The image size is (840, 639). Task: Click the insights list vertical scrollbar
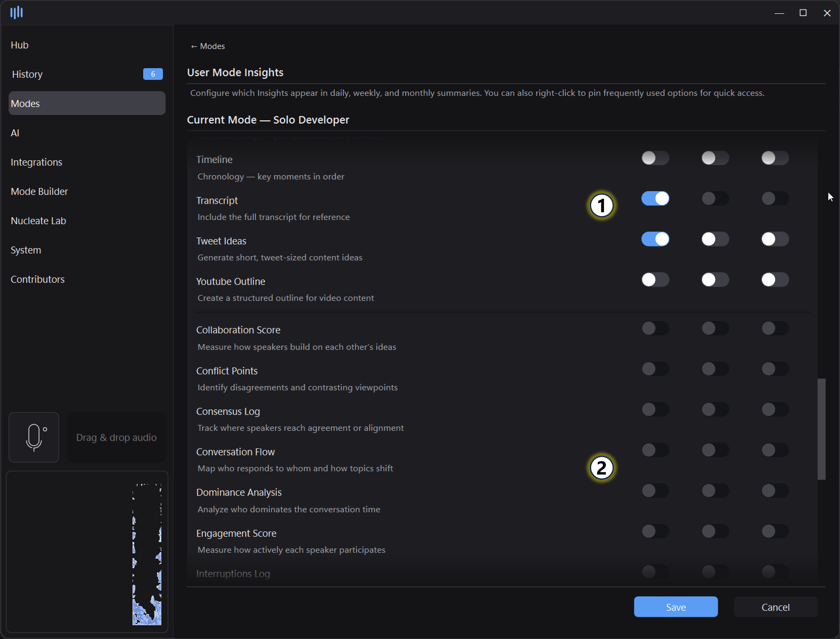(821, 429)
